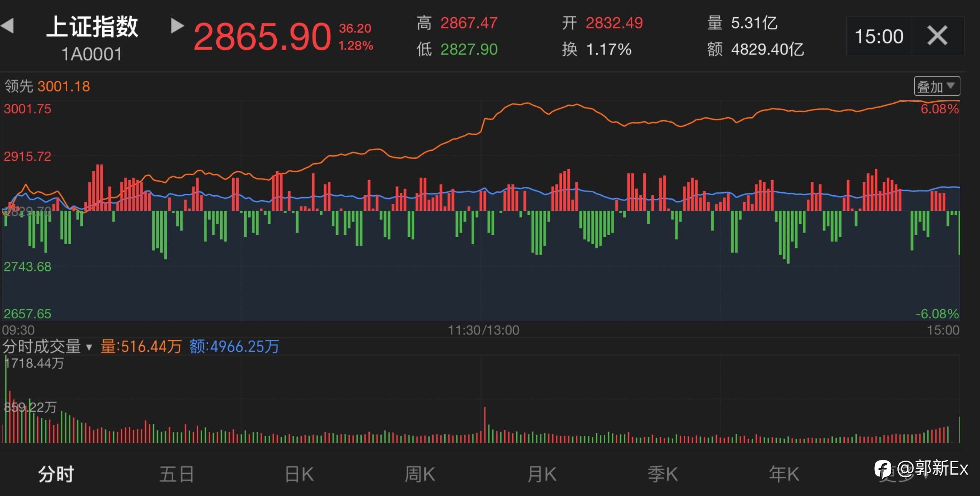Click the 859.22万 volume axis label
Viewport: 980px width, 496px height.
click(30, 407)
